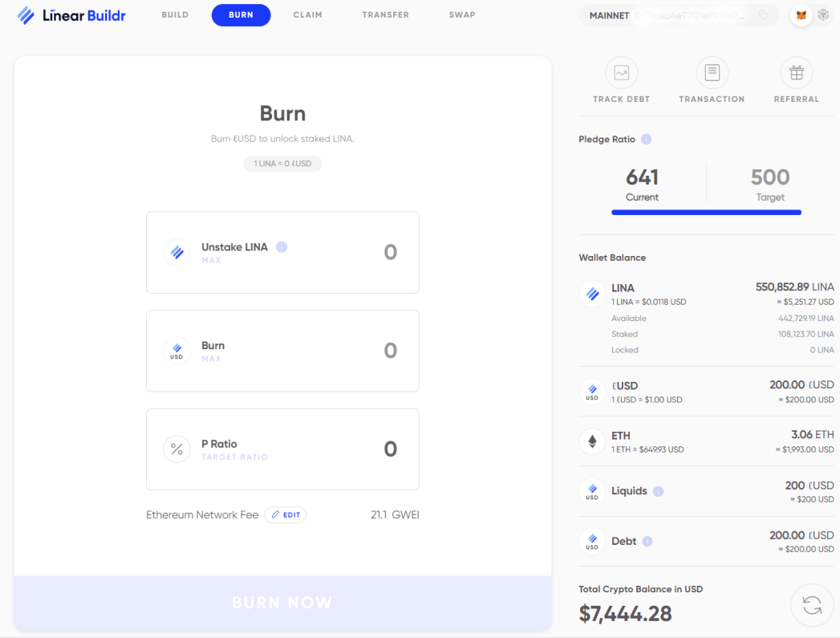Click the ℓUSD wallet balance icon

tap(593, 392)
